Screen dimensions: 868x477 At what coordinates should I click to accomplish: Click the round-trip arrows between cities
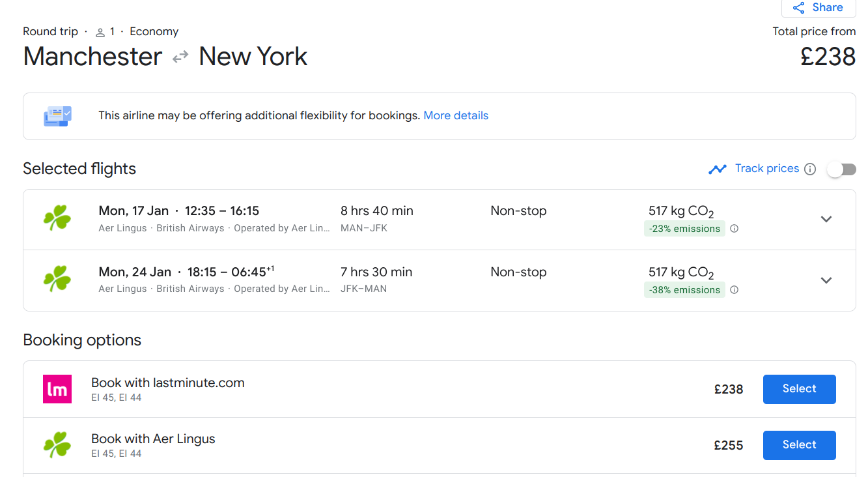click(180, 57)
